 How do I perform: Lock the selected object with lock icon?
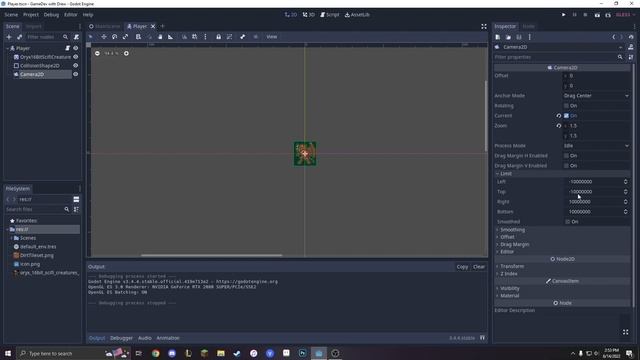(x=218, y=37)
